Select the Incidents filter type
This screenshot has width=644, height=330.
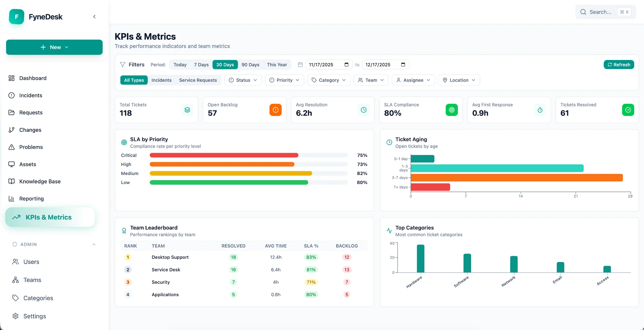[x=161, y=80]
